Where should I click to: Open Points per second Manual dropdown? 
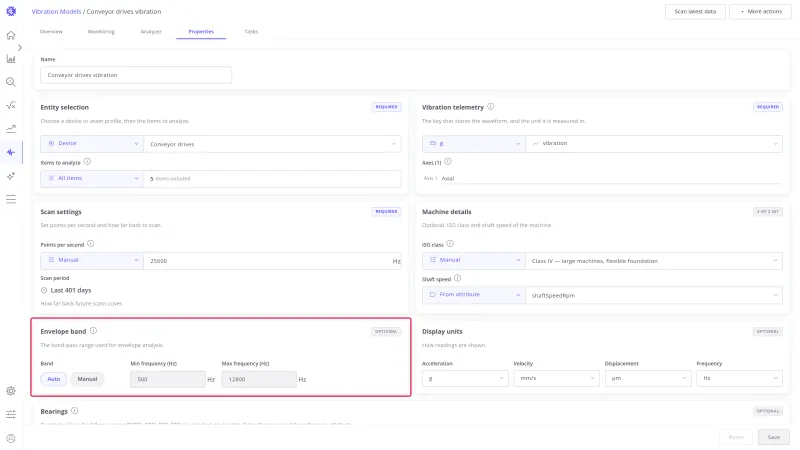[92, 260]
